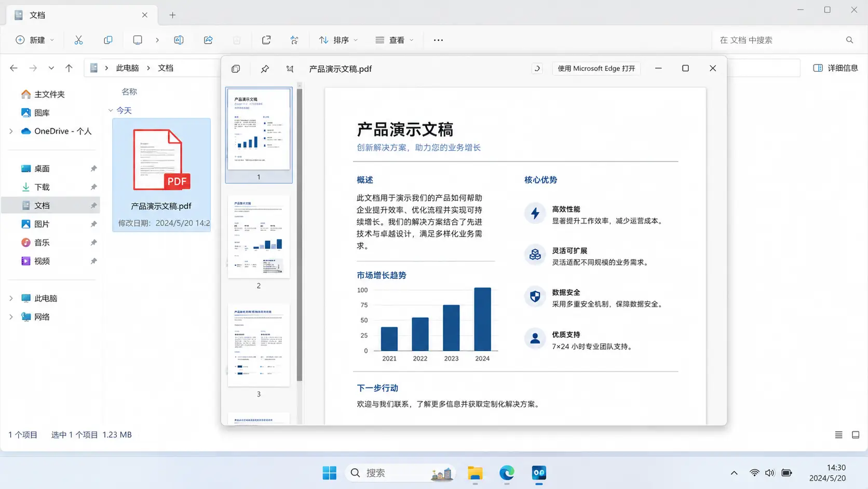This screenshot has height=489, width=868.
Task: Click the expand arrows icon next to pushpin
Action: pos(290,69)
